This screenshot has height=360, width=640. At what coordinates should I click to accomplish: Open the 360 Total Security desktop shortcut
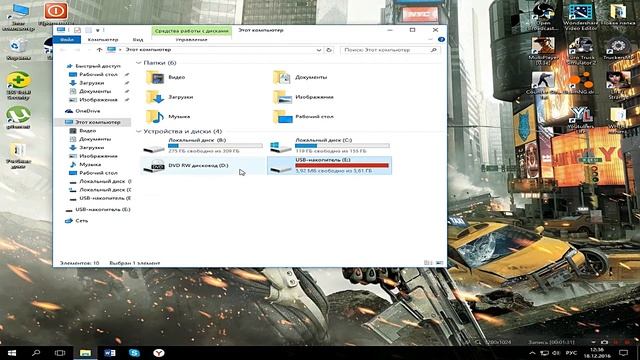pyautogui.click(x=18, y=86)
